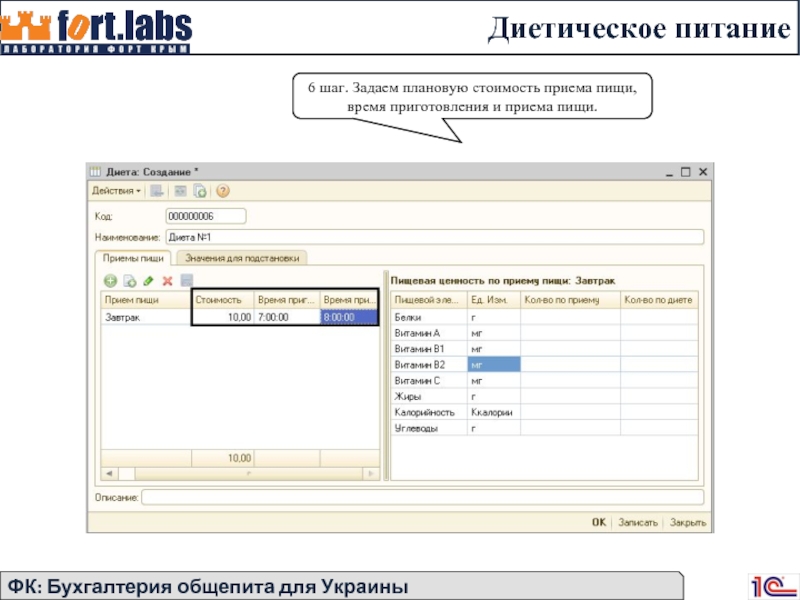Image resolution: width=800 pixels, height=600 pixels.
Task: Click the Наименование field with Диета №1
Action: (435, 237)
